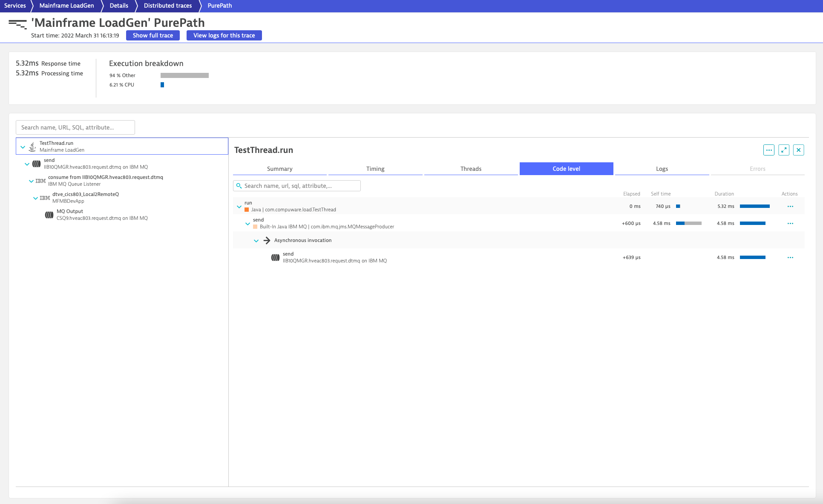823x504 pixels.
Task: Switch to the Summary tab
Action: click(280, 169)
